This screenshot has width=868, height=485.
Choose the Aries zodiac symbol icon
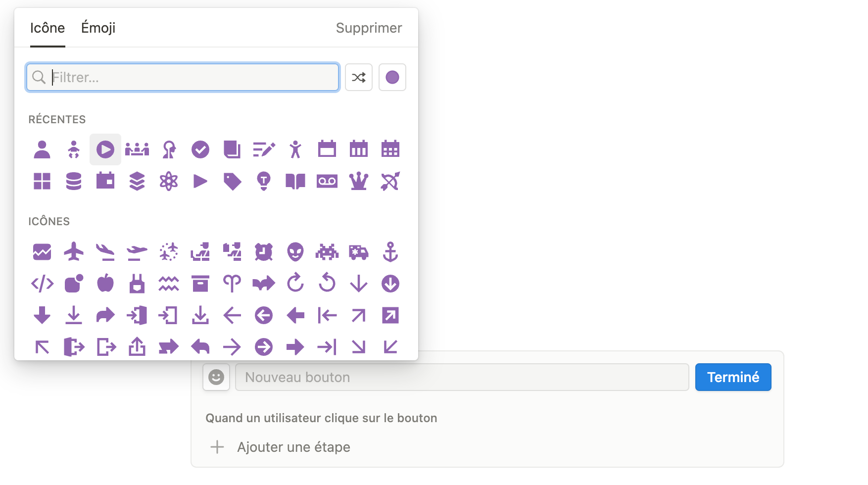click(232, 284)
